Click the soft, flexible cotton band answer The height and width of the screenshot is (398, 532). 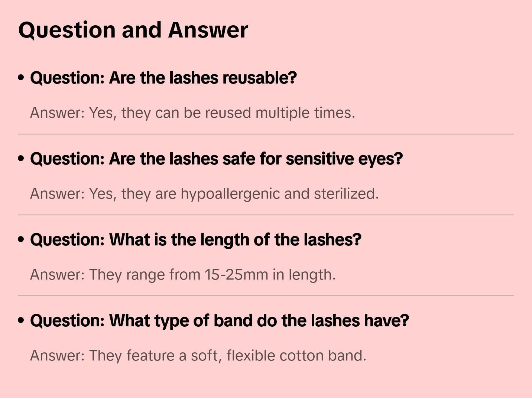(198, 356)
